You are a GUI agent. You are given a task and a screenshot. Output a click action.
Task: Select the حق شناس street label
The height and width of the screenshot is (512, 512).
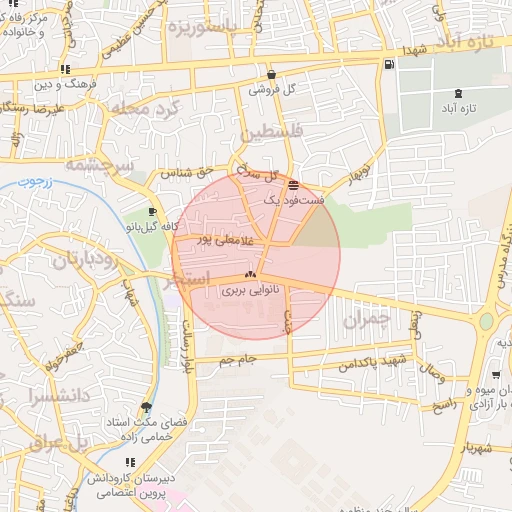click(187, 173)
